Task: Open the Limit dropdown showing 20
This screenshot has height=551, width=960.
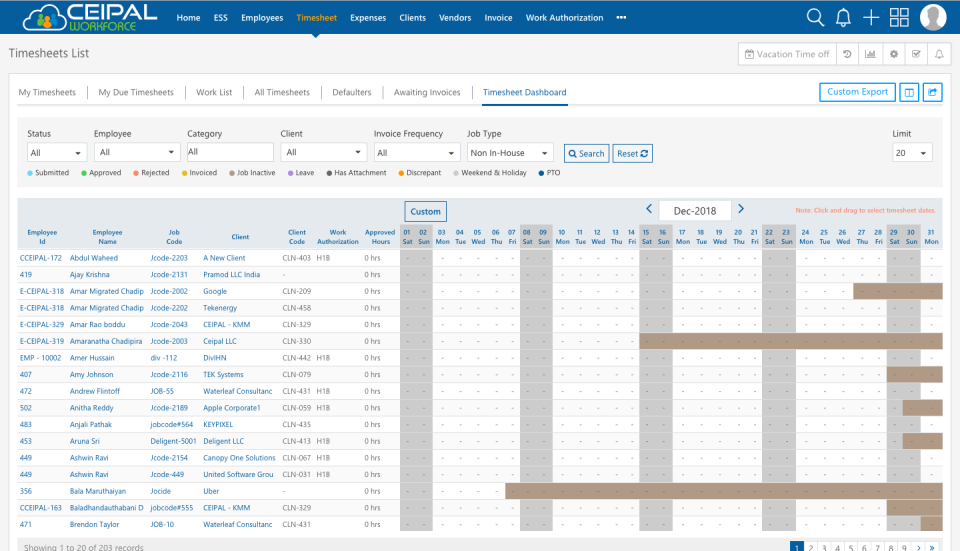Action: click(912, 152)
